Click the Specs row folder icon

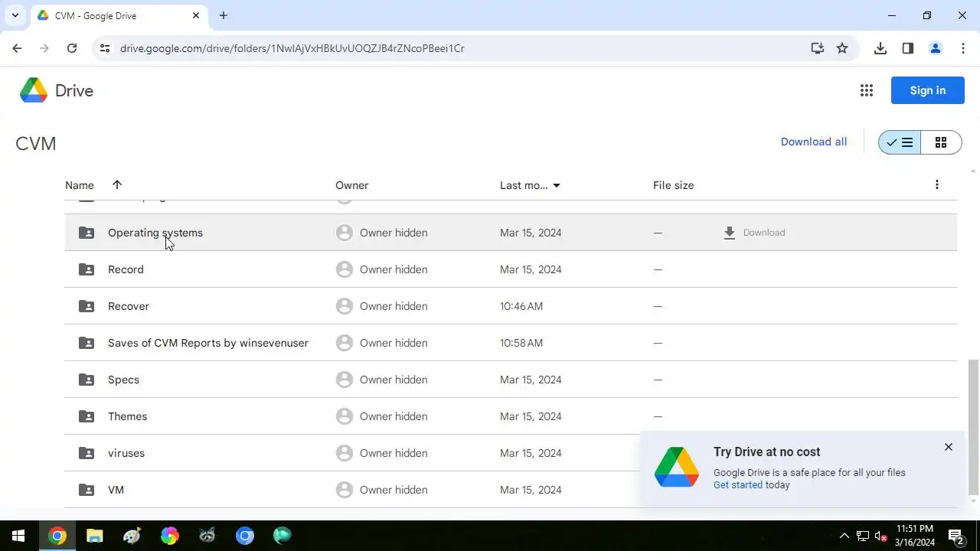[87, 380]
